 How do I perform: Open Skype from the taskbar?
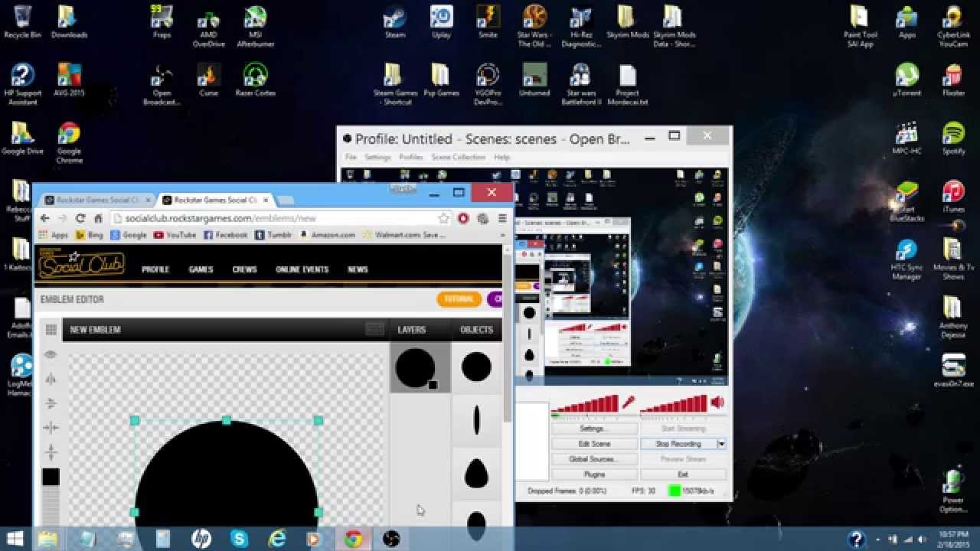pos(239,539)
